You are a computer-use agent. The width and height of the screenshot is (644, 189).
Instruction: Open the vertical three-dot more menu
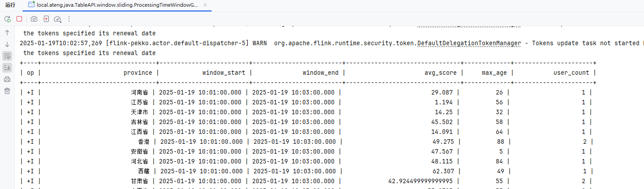coord(69,19)
